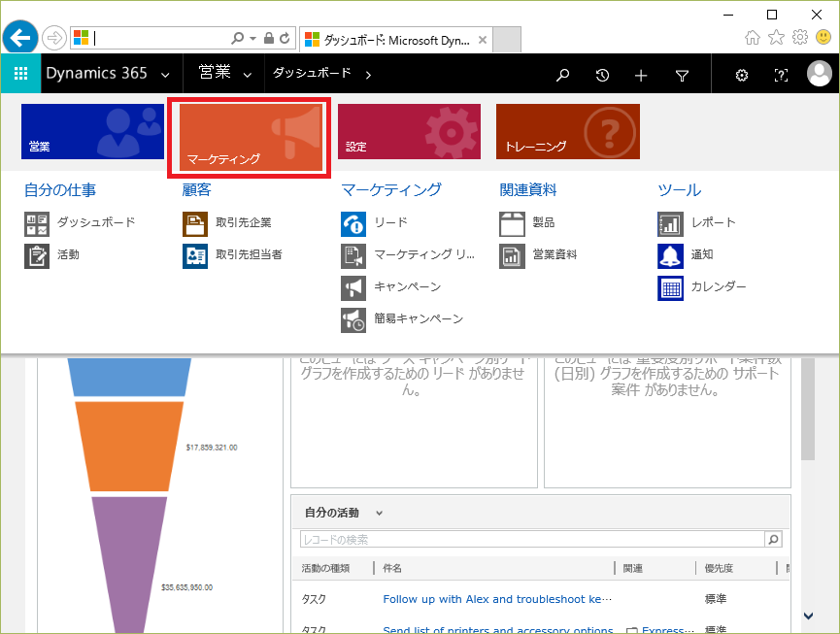
Task: Open the ダッシュボード icon under 自分の仕事
Action: (37, 224)
